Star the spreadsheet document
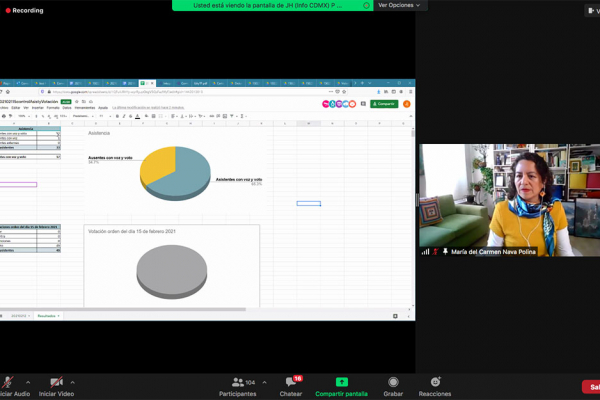This screenshot has height=400, width=600. (x=77, y=101)
